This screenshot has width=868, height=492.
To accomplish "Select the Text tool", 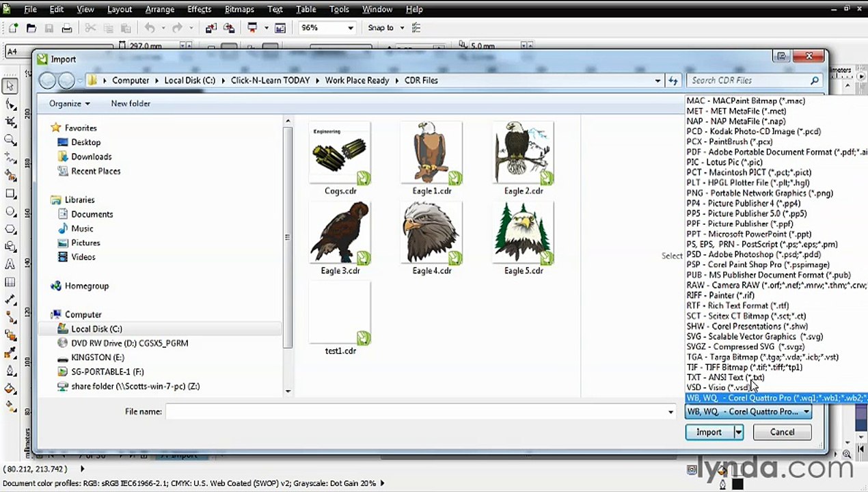I will [x=10, y=264].
